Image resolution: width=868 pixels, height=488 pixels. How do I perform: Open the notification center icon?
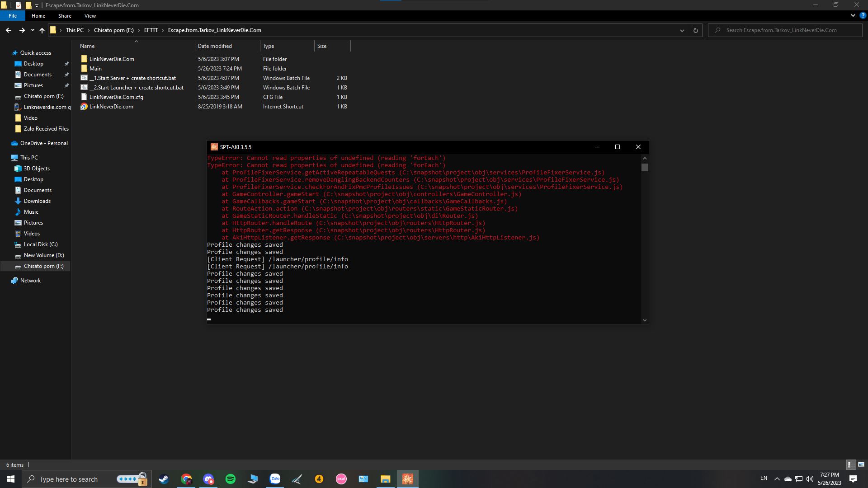[x=853, y=479]
